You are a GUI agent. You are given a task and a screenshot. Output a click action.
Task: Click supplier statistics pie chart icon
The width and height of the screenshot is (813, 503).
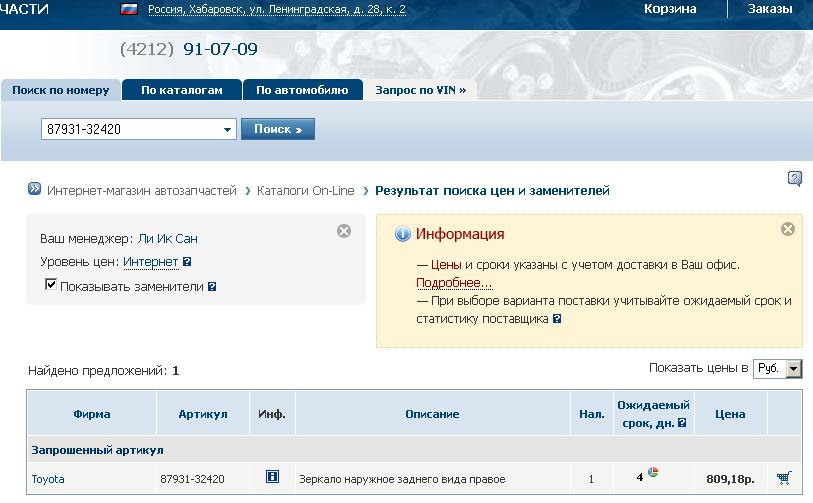click(652, 473)
